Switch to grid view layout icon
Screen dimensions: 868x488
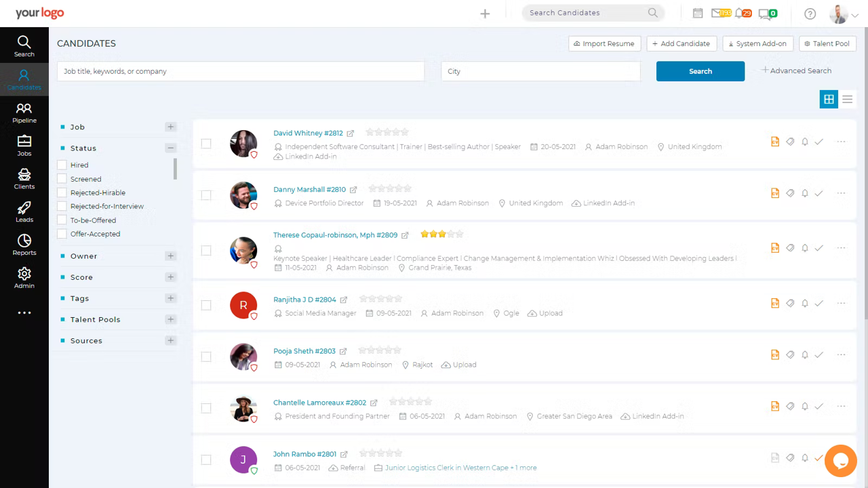829,100
